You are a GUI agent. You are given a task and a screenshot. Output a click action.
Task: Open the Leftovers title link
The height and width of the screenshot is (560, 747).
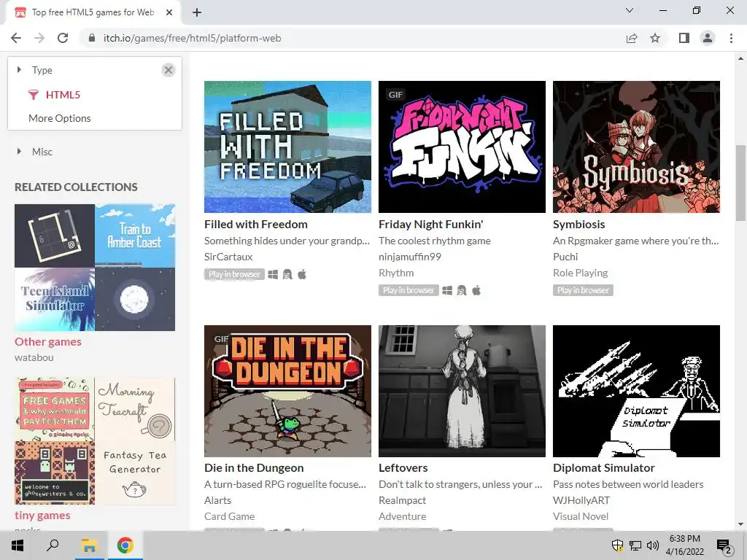pos(403,467)
